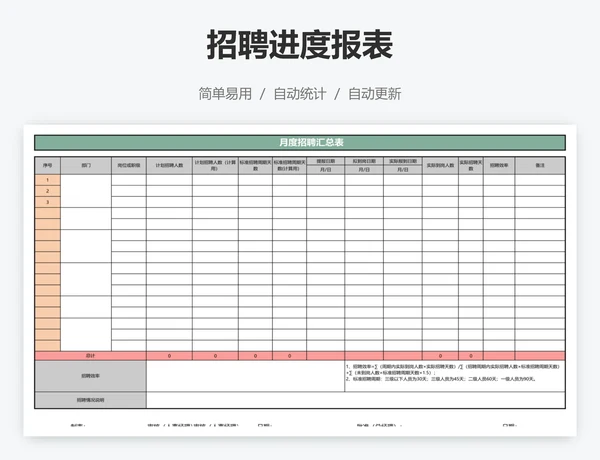Viewport: 600px width, 460px height.
Task: Click the grey 招聘效率 row label at bottom
Action: point(90,376)
